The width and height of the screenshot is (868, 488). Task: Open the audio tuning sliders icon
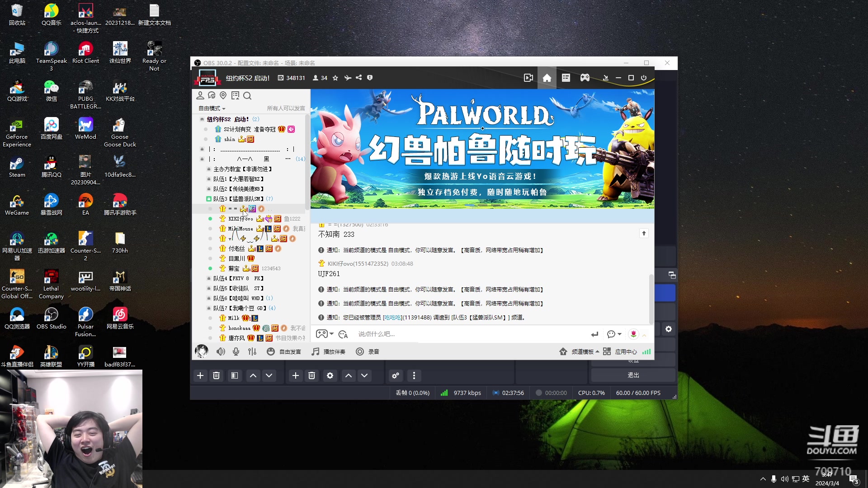click(x=252, y=352)
